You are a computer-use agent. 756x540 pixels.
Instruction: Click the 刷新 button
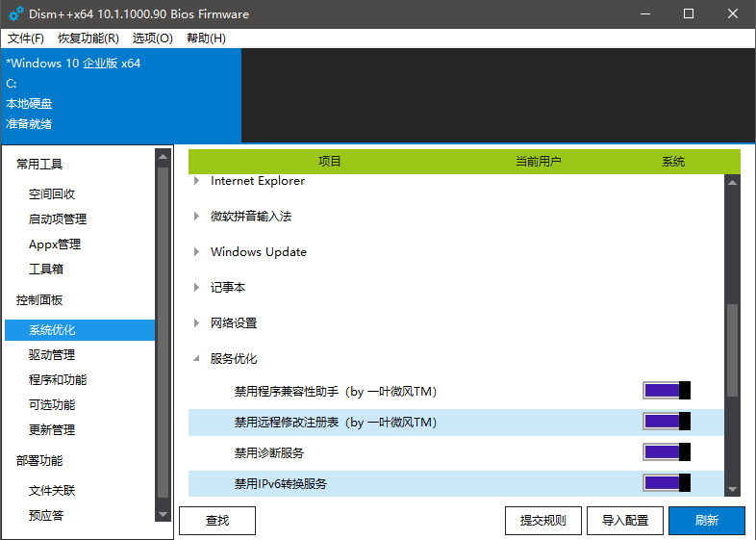707,520
